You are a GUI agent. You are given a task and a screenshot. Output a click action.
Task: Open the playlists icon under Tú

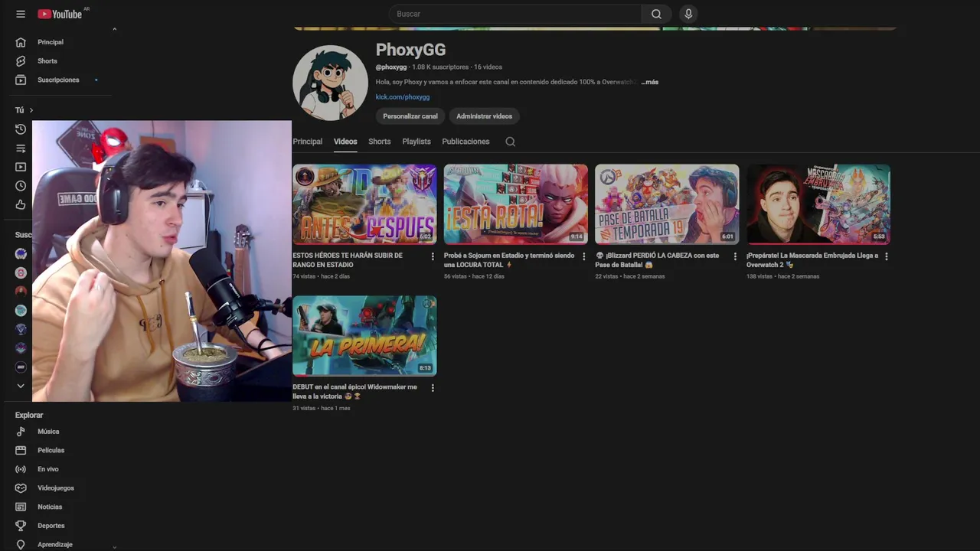point(21,148)
